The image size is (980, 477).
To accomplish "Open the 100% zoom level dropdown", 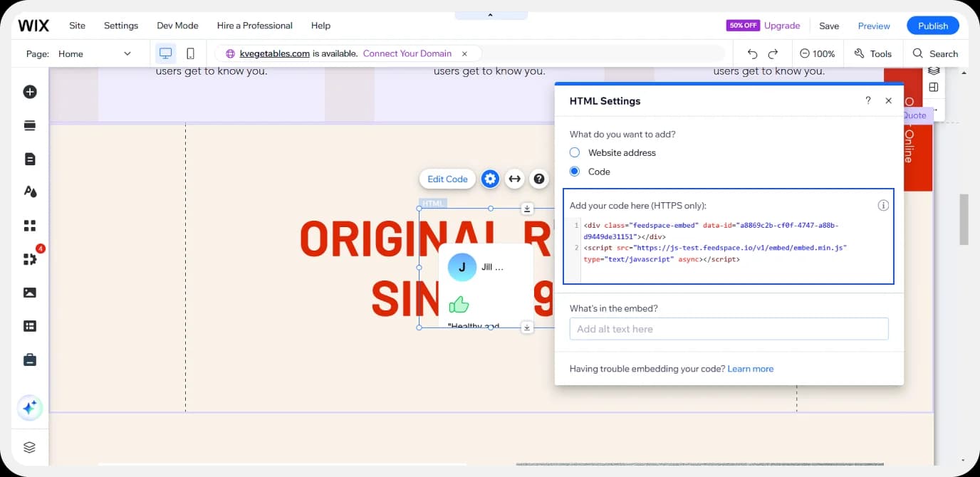I will pyautogui.click(x=818, y=53).
